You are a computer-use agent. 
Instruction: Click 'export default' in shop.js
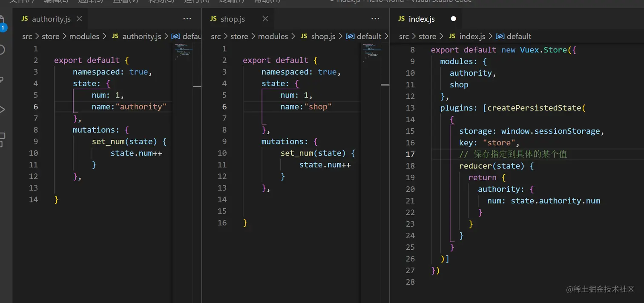point(276,60)
